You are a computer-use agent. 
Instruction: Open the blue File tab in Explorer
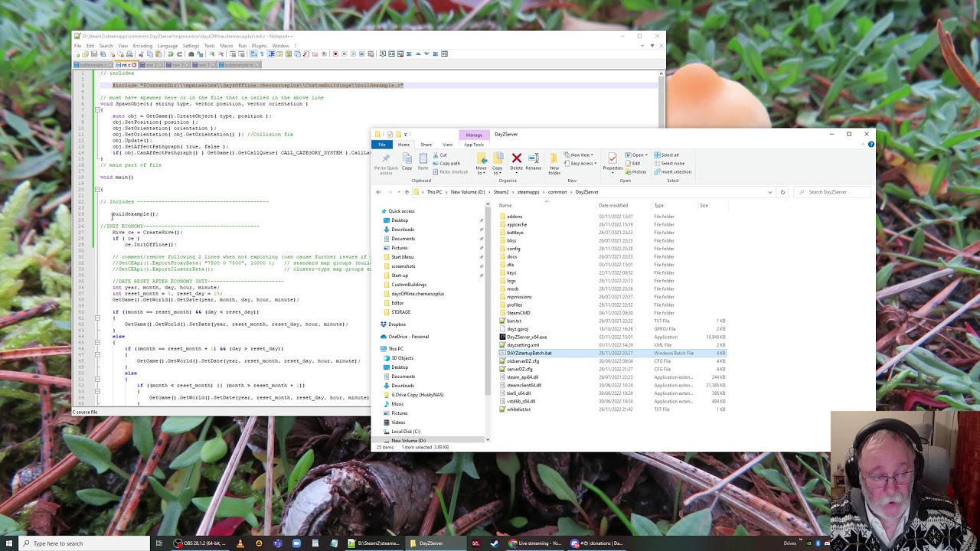pyautogui.click(x=382, y=145)
